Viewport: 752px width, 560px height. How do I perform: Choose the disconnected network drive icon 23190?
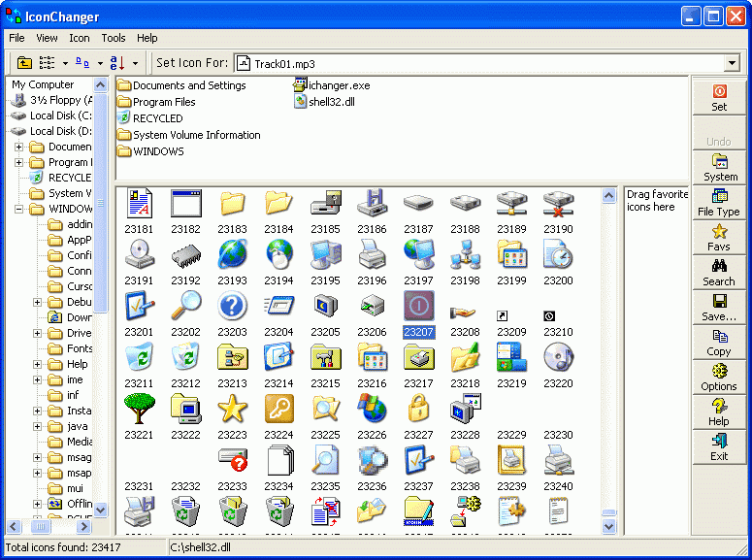[558, 203]
